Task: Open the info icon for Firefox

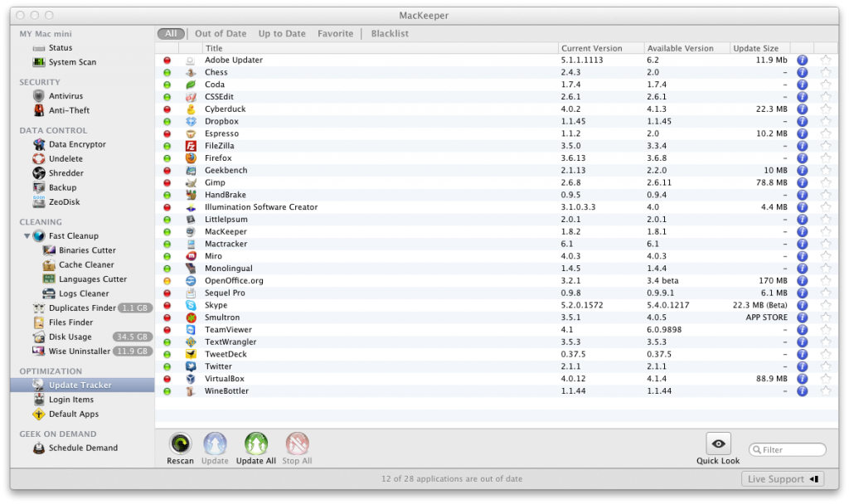Action: [803, 158]
